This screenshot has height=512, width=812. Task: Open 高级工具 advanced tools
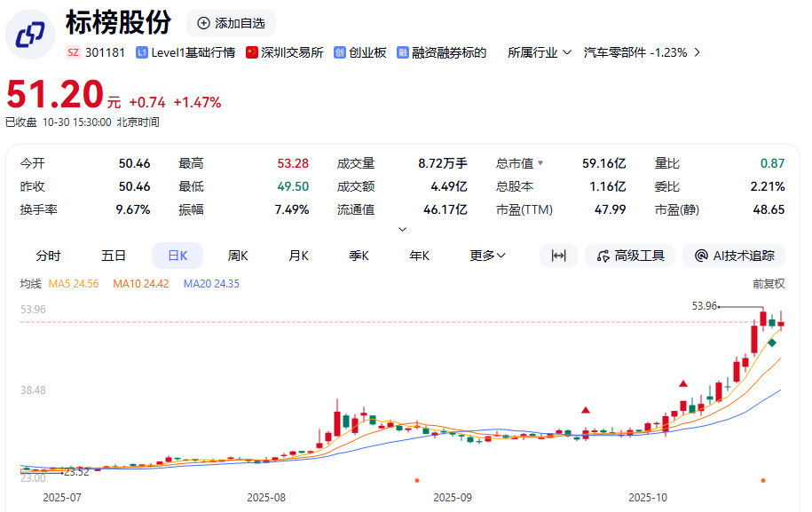pos(631,256)
